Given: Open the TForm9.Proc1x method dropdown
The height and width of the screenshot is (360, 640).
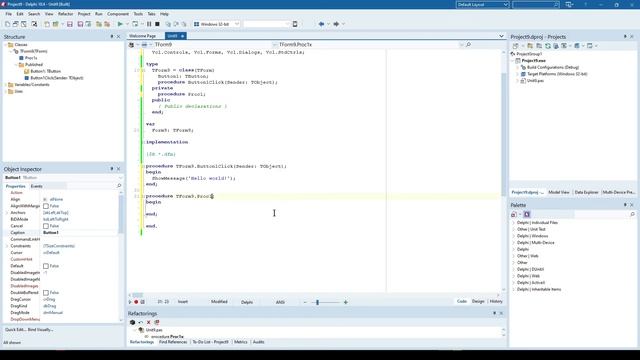Looking at the screenshot, I should click(461, 44).
